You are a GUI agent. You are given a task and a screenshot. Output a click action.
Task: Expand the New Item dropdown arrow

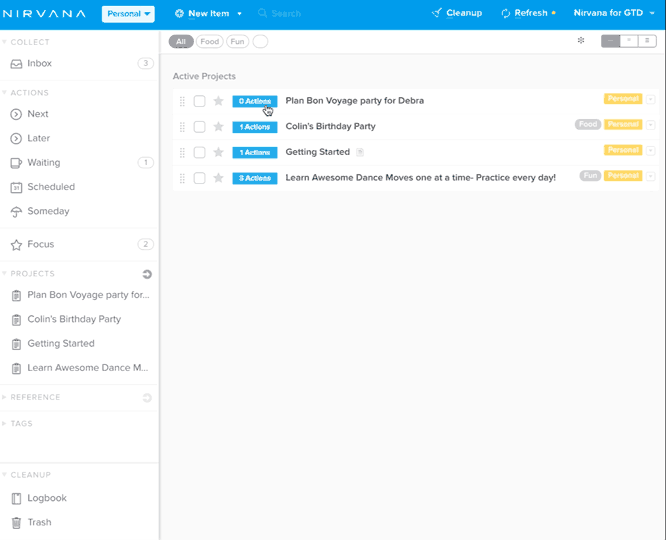(x=240, y=14)
